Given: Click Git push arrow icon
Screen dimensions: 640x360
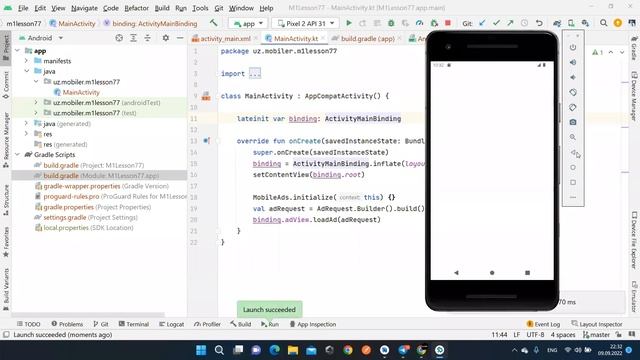Looking at the screenshot, I should tap(510, 23).
